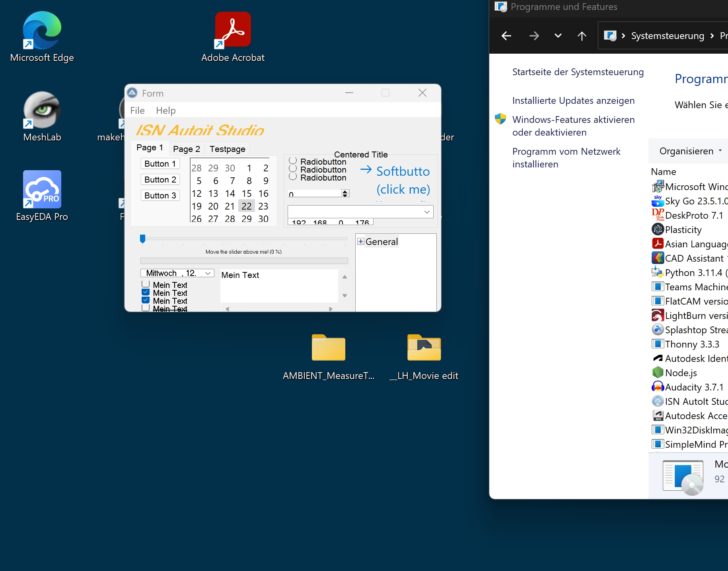Select the first Radiobutton option
The image size is (728, 571).
293,161
